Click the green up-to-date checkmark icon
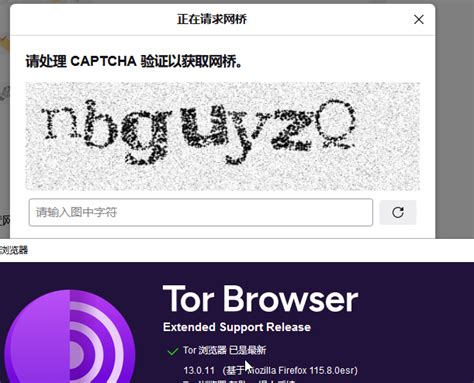The height and width of the screenshot is (383, 474). point(173,351)
